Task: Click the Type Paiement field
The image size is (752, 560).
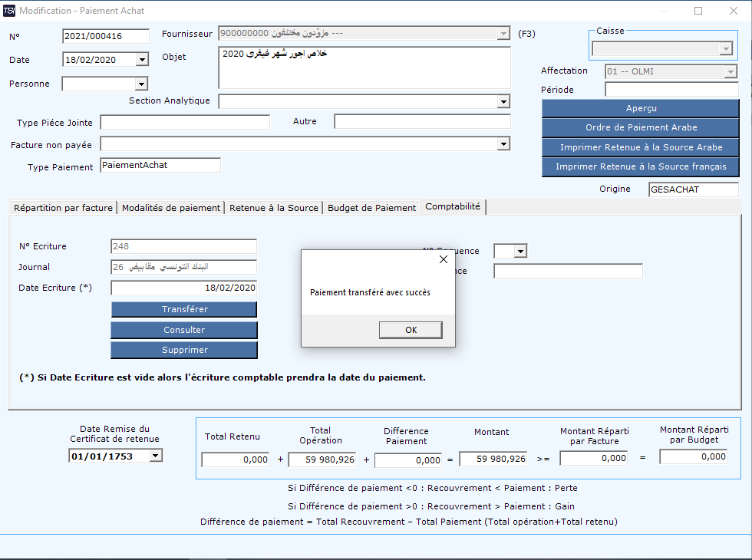Action: tap(160, 165)
